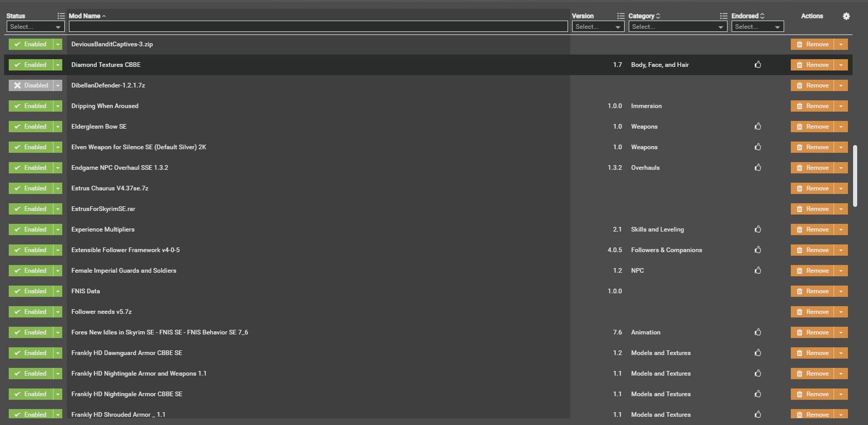The width and height of the screenshot is (868, 425).
Task: Click endorse icon on Endgame NPC Overhaul row
Action: coord(758,168)
